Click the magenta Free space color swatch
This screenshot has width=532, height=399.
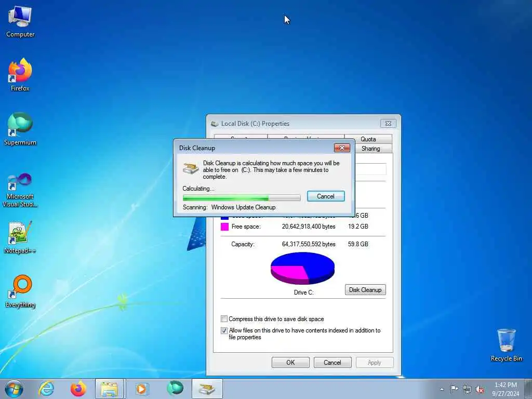click(224, 227)
